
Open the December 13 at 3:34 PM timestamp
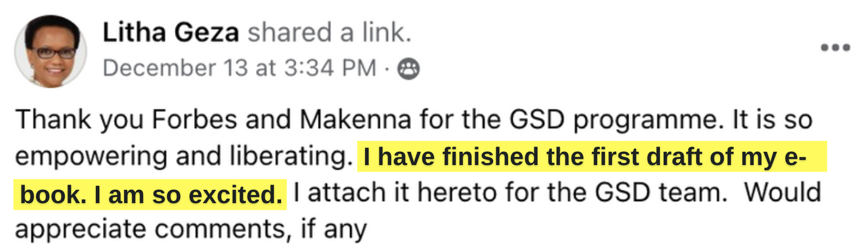(x=239, y=68)
